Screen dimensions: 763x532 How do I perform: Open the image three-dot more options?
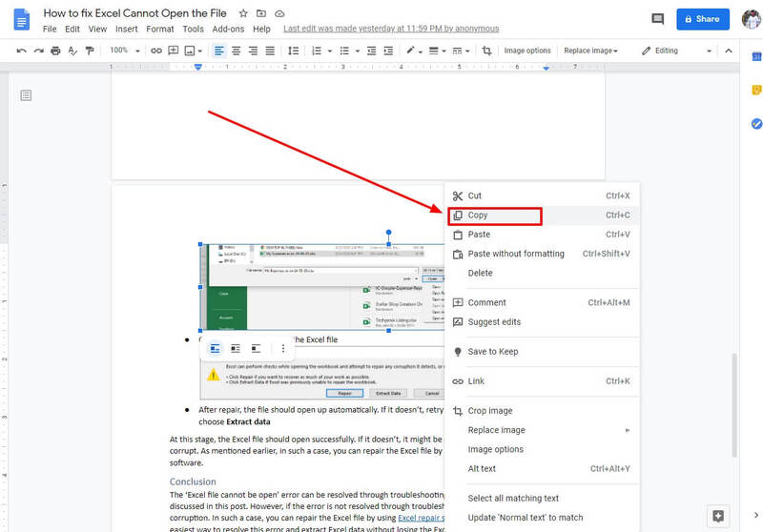(283, 348)
